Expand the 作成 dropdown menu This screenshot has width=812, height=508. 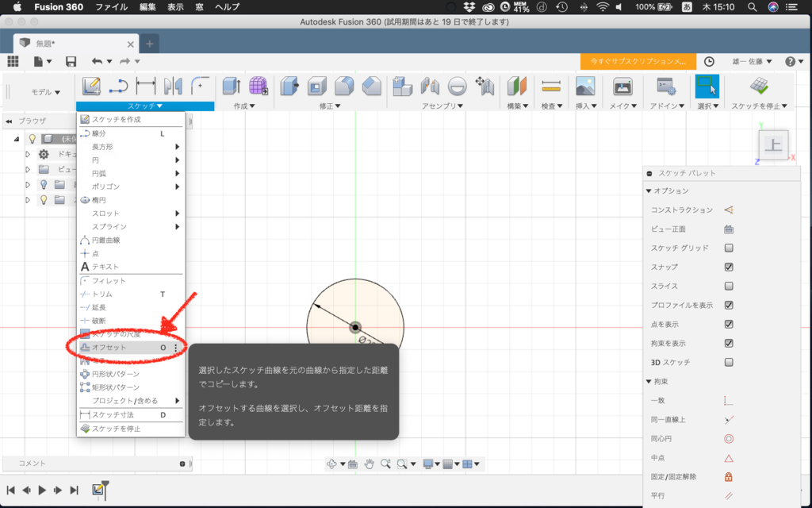244,106
